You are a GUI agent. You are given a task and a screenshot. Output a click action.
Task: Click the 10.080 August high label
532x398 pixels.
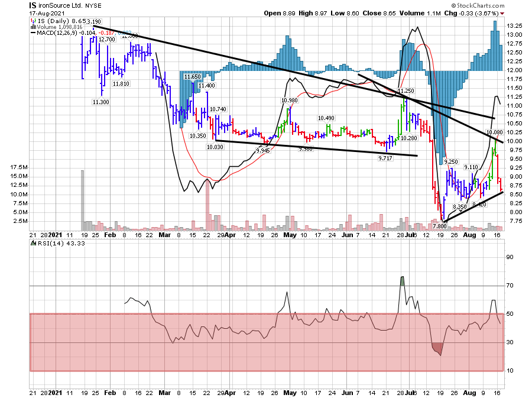(494, 132)
